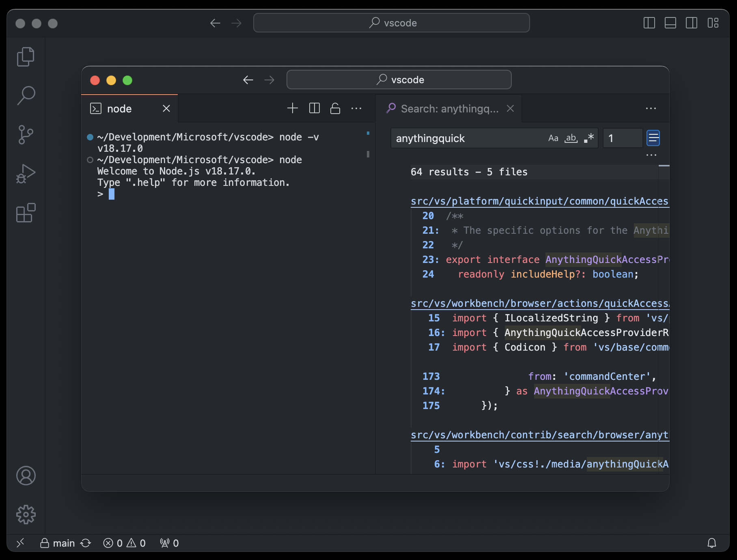Open the terminal panel more actions menu

coord(356,108)
